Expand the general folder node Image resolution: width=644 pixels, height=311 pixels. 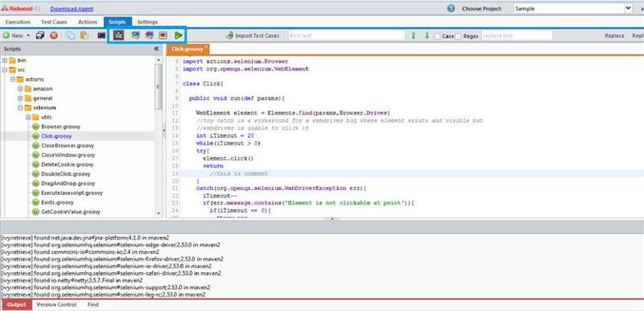20,98
